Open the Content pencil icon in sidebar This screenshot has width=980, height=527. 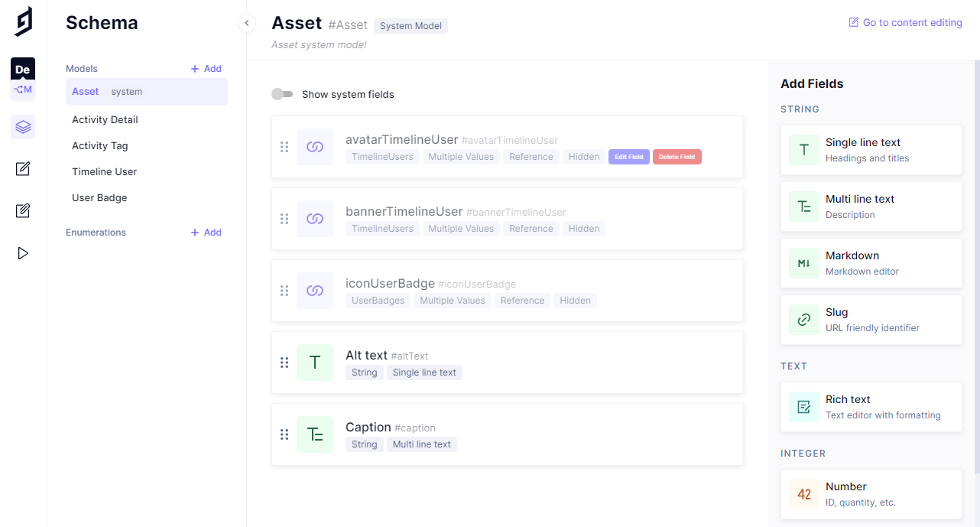coord(23,169)
